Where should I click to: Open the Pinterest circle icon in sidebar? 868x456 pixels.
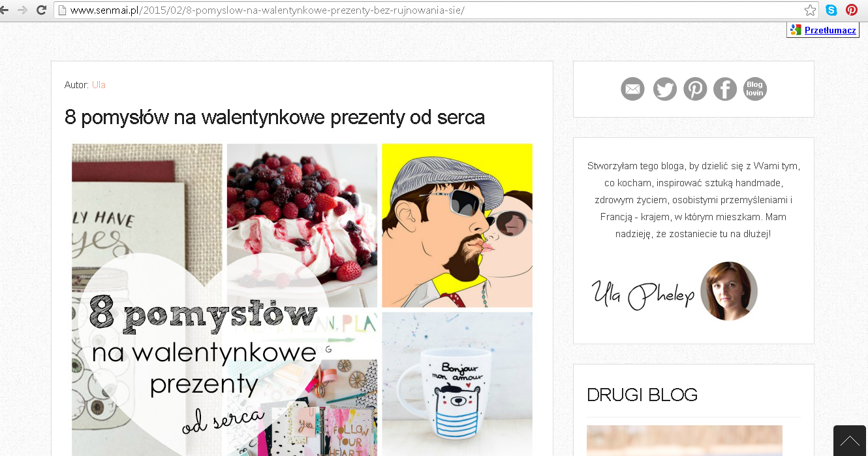pyautogui.click(x=695, y=89)
